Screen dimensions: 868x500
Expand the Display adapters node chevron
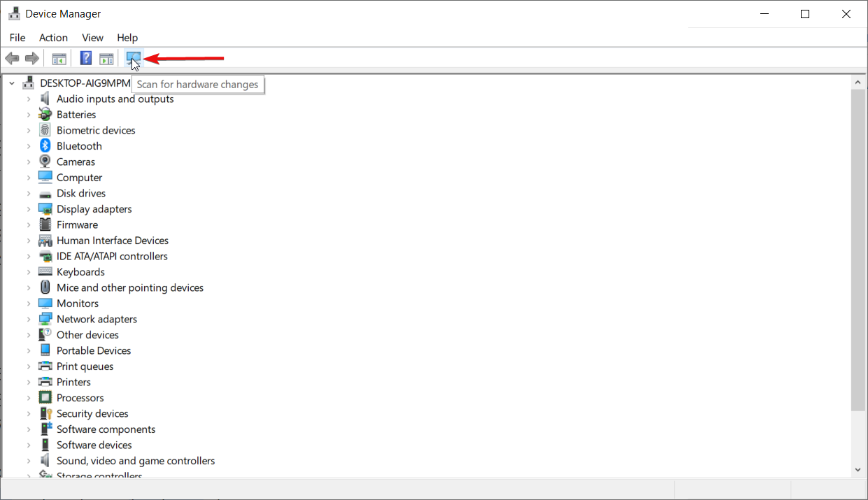(29, 209)
